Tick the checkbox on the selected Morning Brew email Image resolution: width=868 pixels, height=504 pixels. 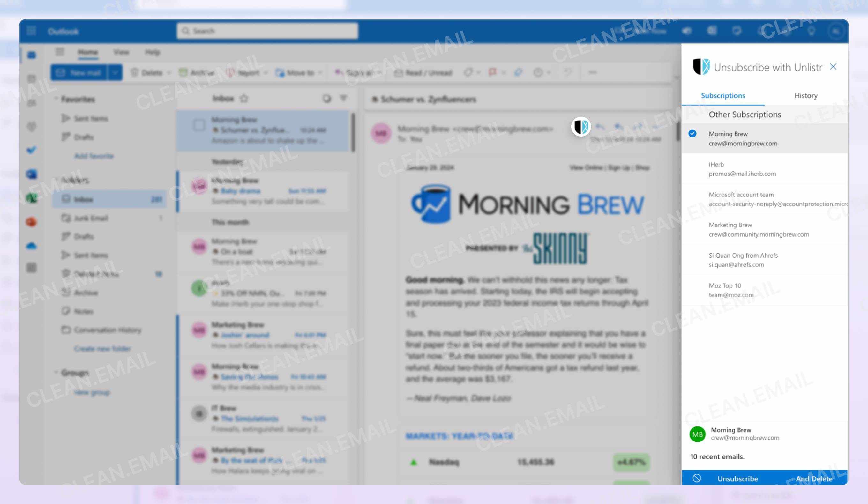[199, 126]
